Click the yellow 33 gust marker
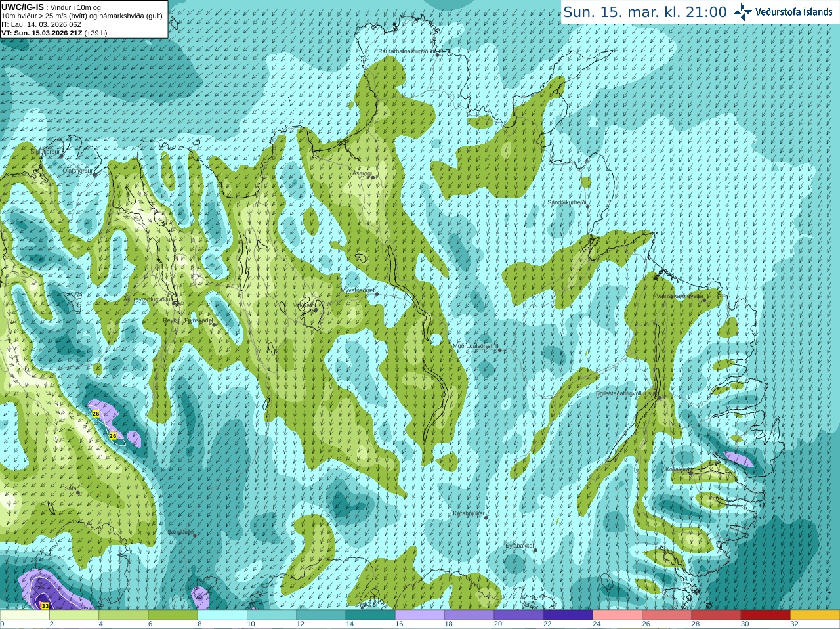 45,606
